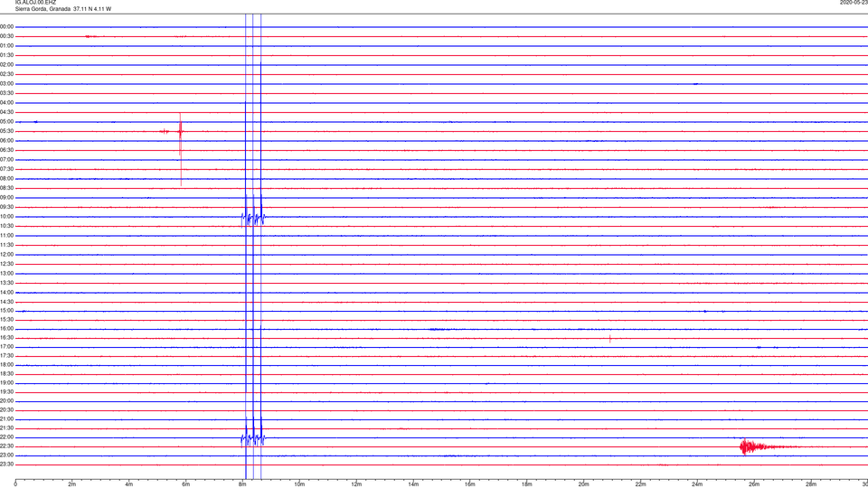868x488 pixels.
Task: Click the 28m axis tick label
Action: [811, 484]
